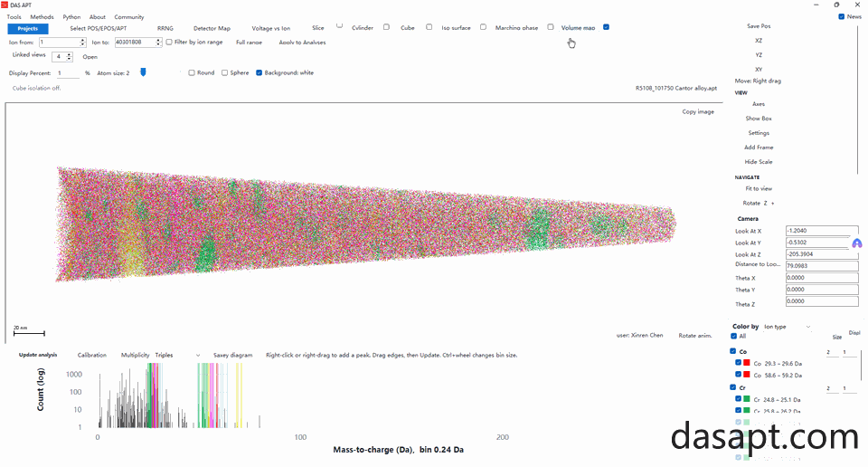Screen dimensions: 868x467
Task: Open the Methods menu
Action: pyautogui.click(x=42, y=16)
